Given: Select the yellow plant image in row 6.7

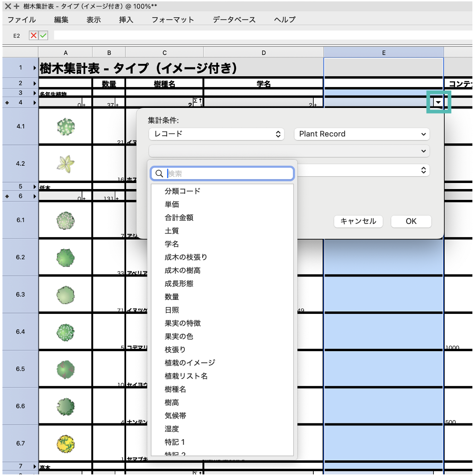Looking at the screenshot, I should pos(65,443).
